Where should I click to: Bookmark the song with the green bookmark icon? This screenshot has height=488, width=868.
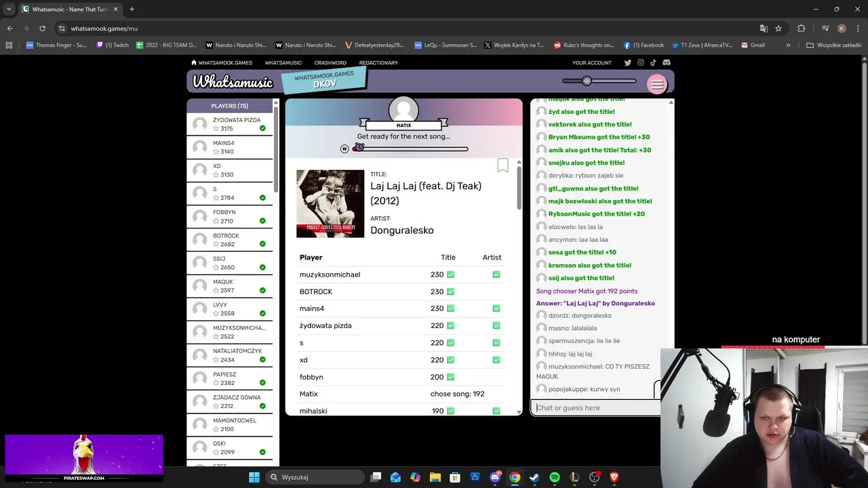tap(502, 165)
